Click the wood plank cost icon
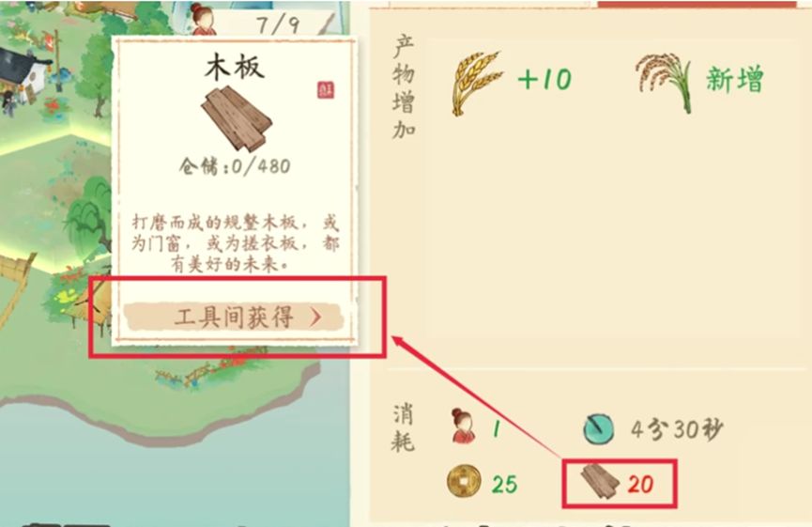The width and height of the screenshot is (812, 527). click(x=600, y=481)
